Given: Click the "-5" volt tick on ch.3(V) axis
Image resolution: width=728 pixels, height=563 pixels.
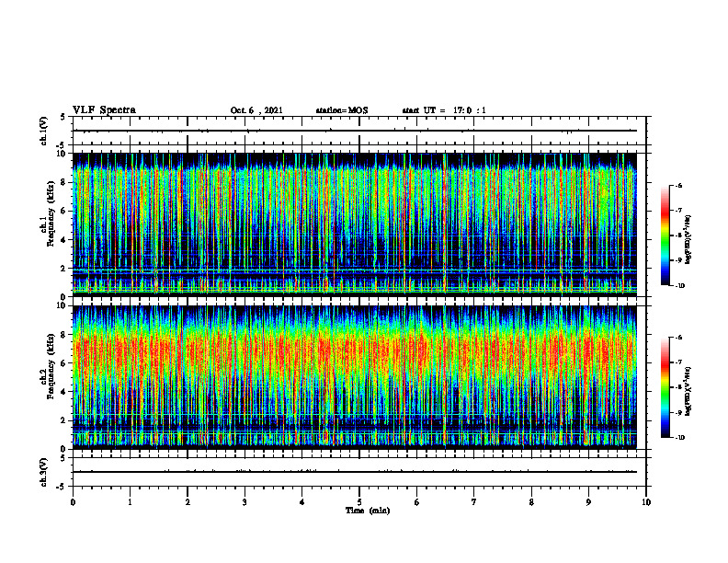Looking at the screenshot, I should coord(62,487).
